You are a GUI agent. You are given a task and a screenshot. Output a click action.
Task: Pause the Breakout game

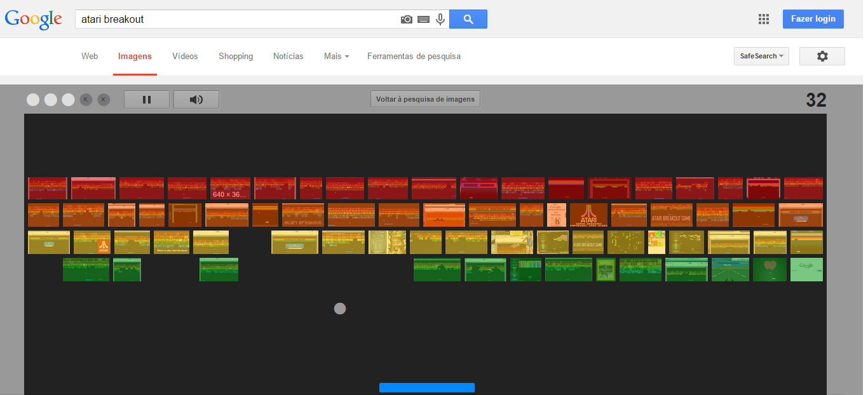click(147, 99)
